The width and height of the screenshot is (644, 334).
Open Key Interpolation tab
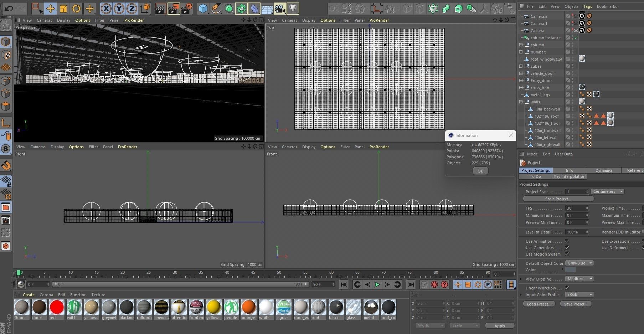point(570,176)
